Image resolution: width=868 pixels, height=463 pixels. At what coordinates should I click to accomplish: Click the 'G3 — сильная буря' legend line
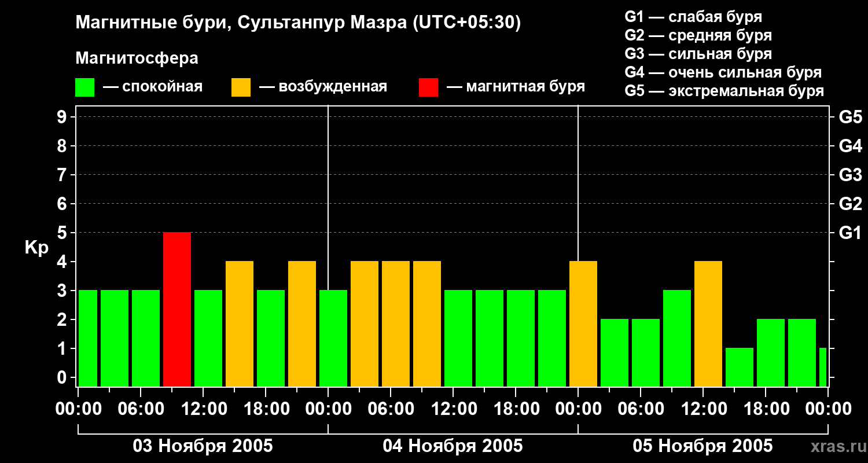pos(698,54)
